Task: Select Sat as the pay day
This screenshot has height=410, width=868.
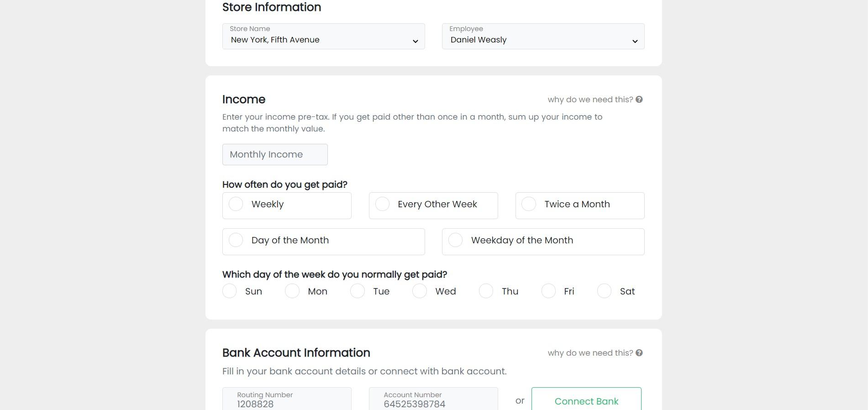Action: pos(604,291)
